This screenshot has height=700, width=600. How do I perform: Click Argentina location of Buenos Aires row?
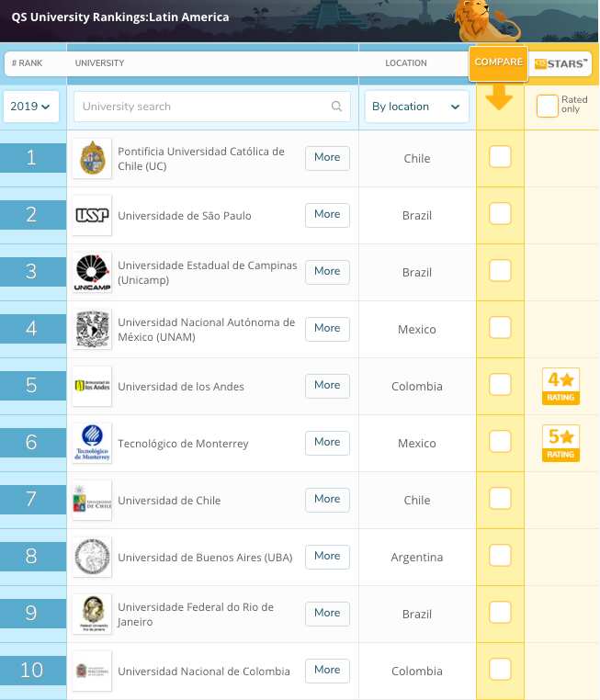(x=417, y=557)
